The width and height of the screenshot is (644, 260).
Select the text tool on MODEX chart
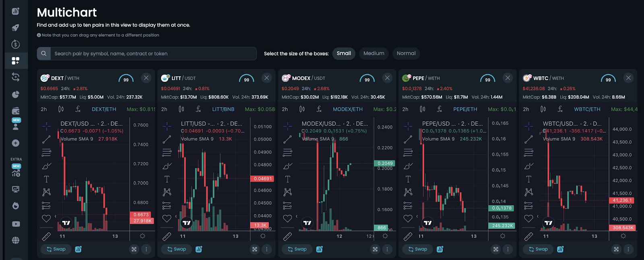point(287,179)
